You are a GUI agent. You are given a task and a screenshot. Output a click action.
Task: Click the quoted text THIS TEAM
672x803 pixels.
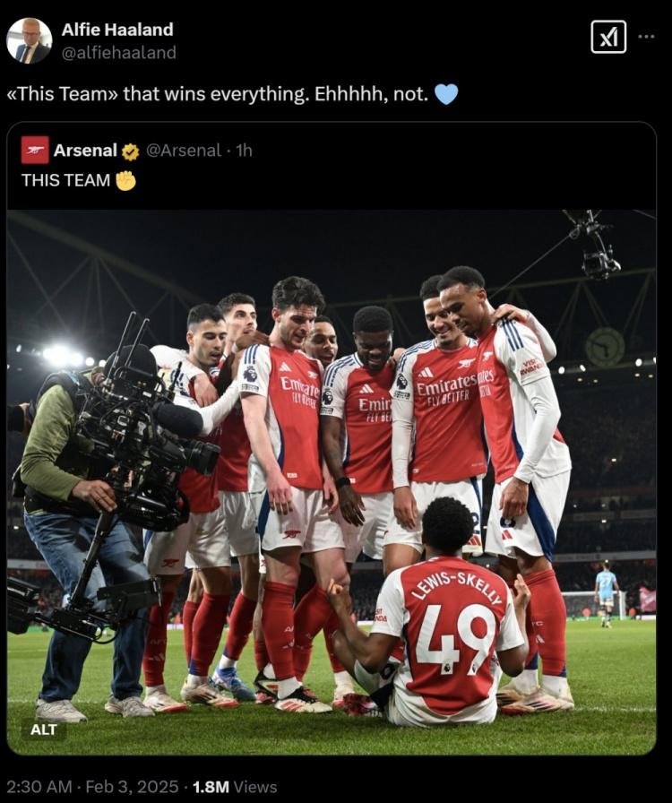pos(65,180)
